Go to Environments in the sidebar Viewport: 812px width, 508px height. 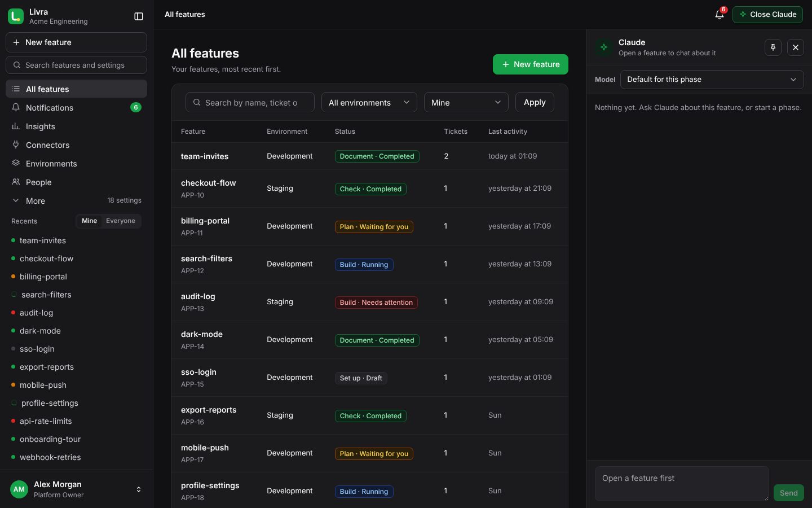(76, 164)
